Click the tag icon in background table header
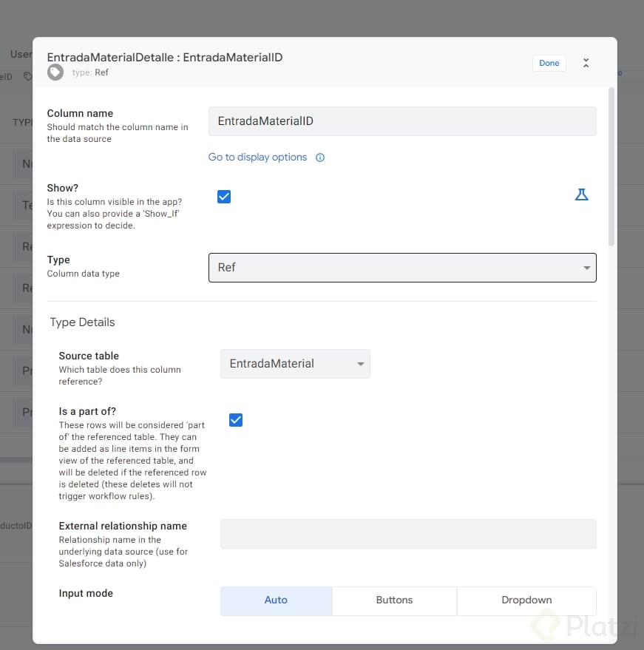The width and height of the screenshot is (644, 650). tap(28, 76)
